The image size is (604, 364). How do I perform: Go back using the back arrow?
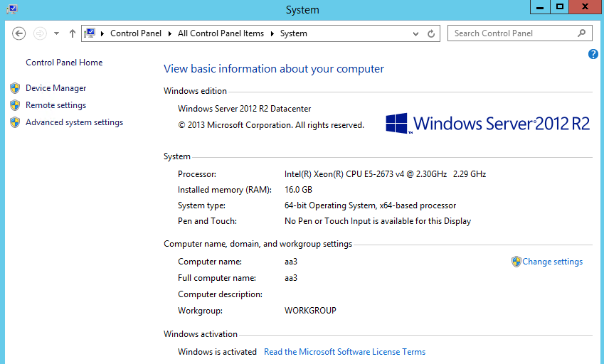click(x=18, y=33)
